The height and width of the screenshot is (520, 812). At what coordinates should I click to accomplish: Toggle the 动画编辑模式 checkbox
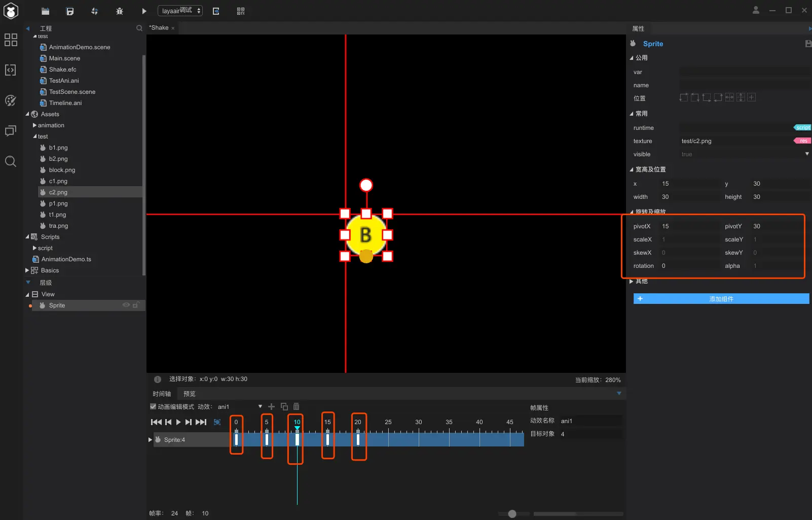tap(153, 406)
